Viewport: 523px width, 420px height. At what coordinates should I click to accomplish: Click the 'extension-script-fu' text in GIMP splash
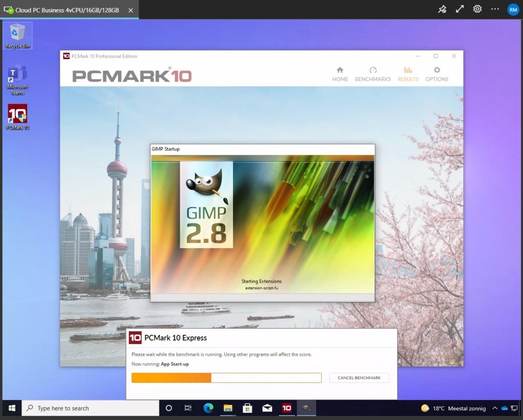[x=261, y=288]
